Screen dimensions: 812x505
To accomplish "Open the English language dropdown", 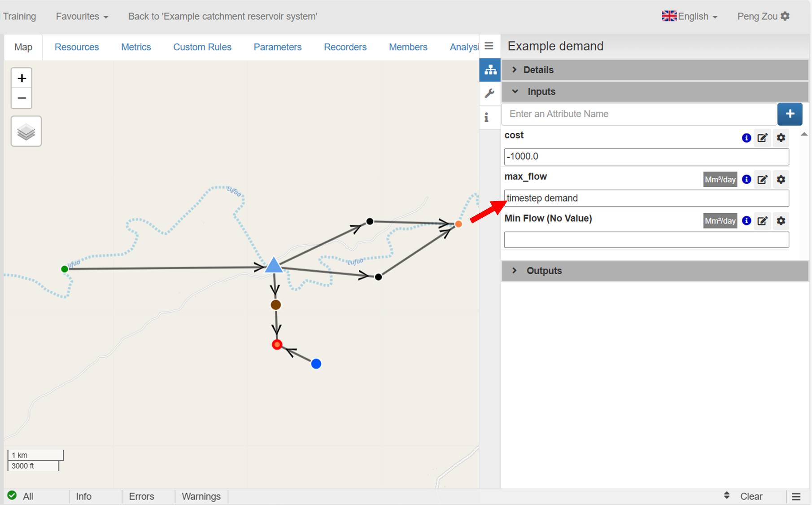I will click(690, 17).
